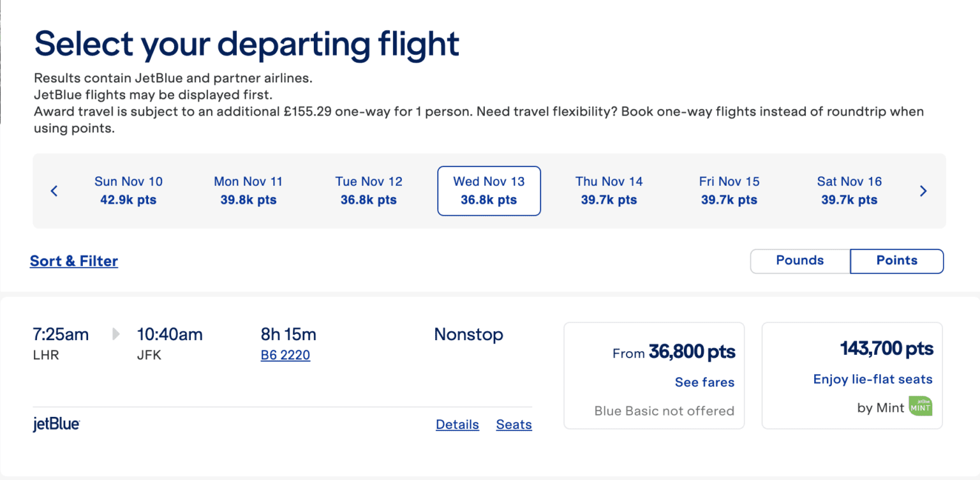The image size is (980, 480).
Task: Select the Wed Nov 13 date tab
Action: click(489, 190)
